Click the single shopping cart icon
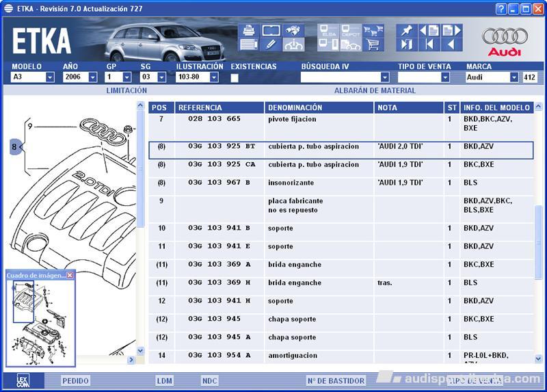This screenshot has height=392, width=547. click(x=373, y=44)
